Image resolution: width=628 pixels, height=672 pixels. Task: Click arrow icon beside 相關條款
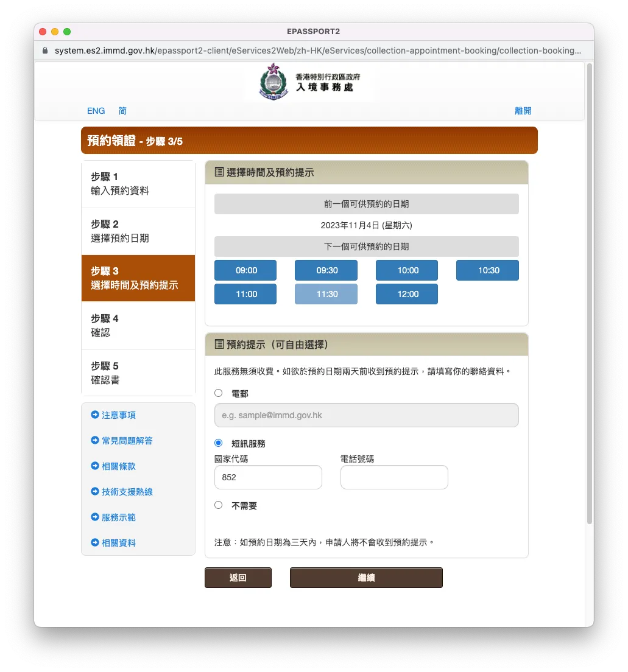coord(95,466)
